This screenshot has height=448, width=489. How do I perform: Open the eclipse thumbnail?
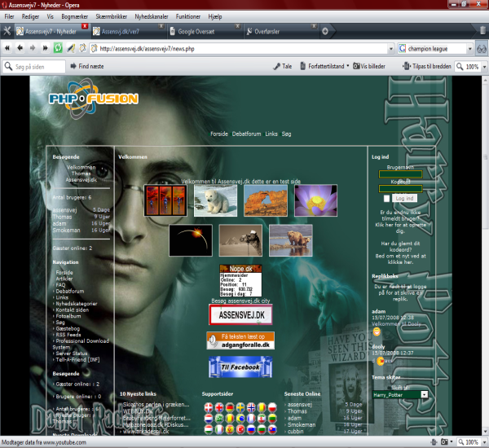pos(191,240)
